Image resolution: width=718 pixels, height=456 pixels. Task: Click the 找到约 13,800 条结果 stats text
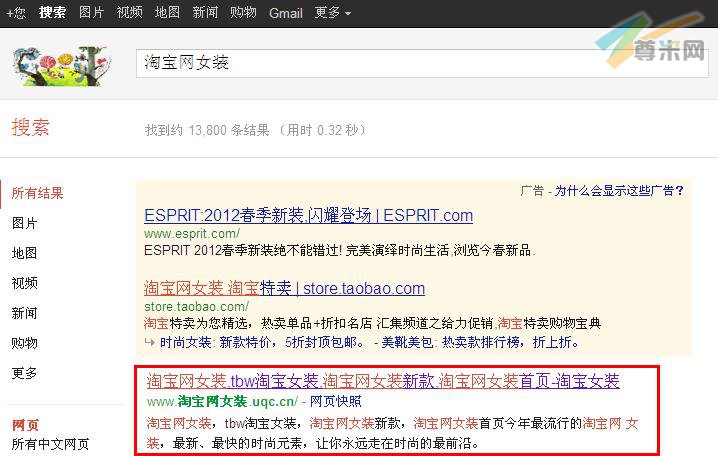point(255,130)
